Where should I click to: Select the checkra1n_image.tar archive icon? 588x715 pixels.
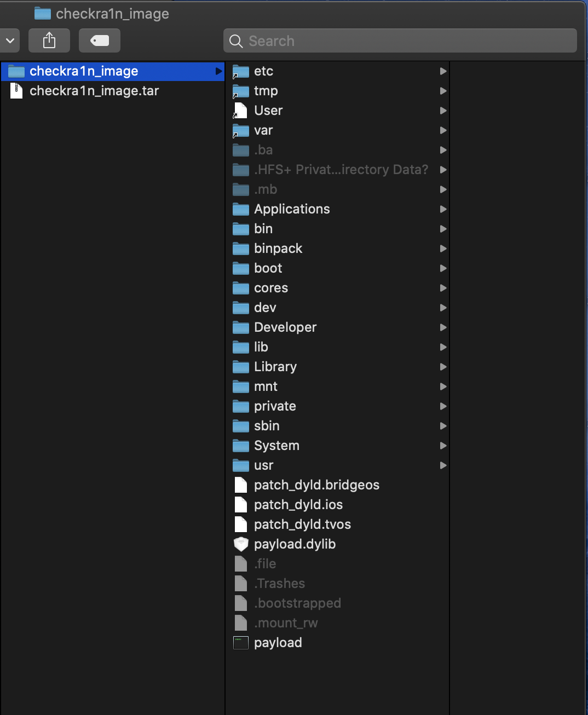pos(16,91)
